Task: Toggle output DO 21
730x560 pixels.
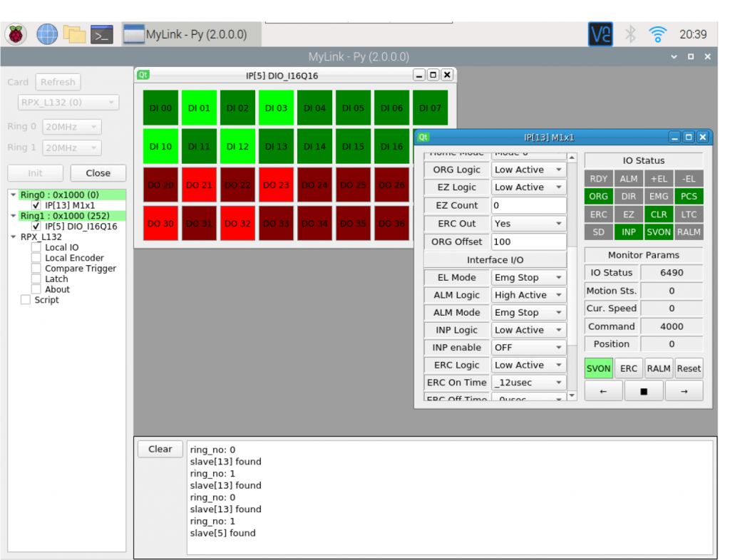Action: click(x=199, y=185)
